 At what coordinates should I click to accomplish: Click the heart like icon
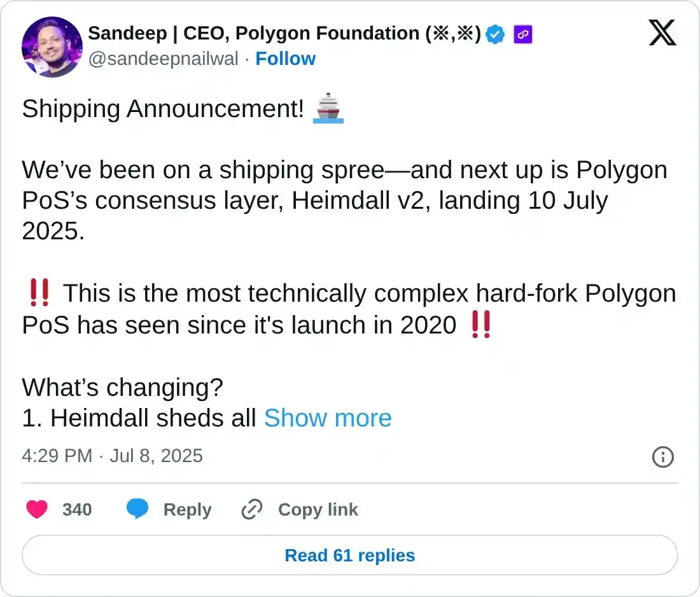coord(37,509)
